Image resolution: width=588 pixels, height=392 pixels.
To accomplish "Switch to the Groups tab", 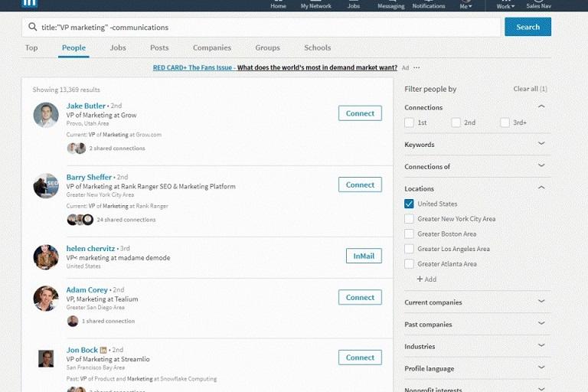I will click(267, 48).
